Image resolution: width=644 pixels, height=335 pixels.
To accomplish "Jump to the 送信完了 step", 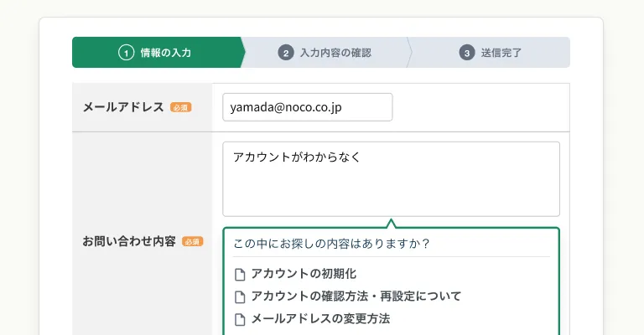I will (501, 53).
